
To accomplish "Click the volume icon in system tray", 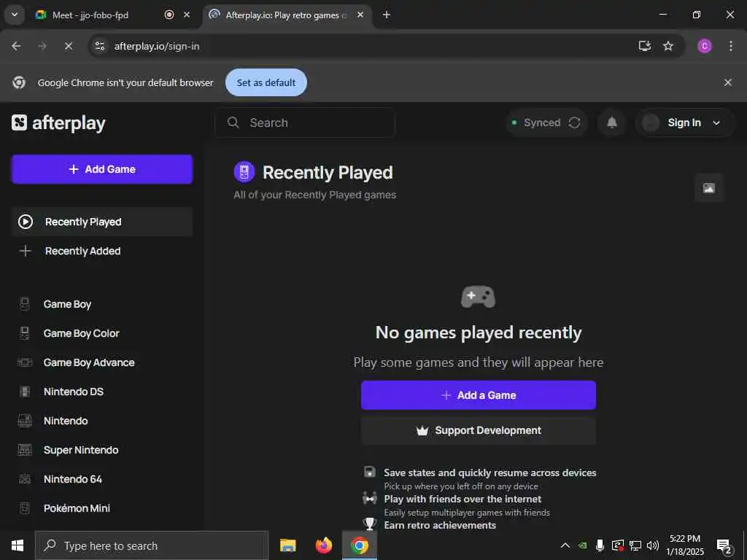I will point(653,545).
